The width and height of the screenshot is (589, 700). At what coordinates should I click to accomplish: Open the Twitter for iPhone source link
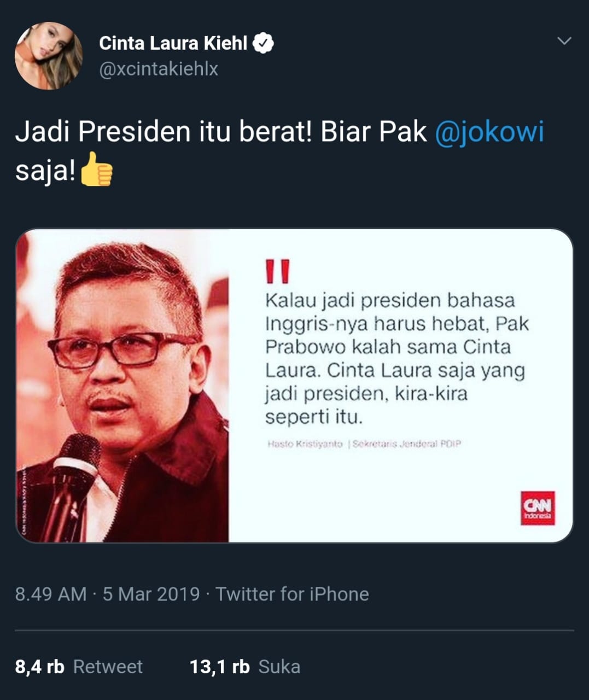point(292,594)
